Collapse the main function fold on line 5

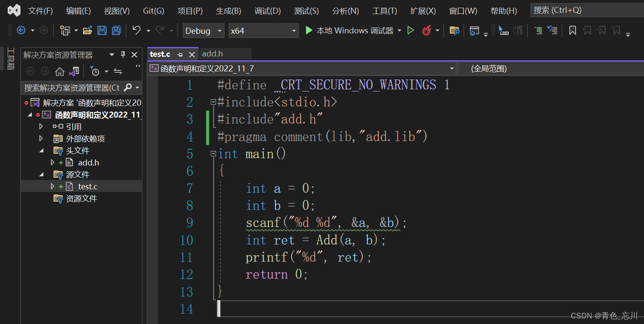[213, 154]
